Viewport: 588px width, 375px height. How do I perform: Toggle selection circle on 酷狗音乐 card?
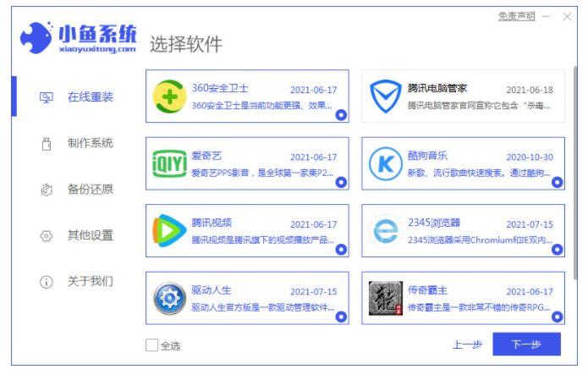click(x=557, y=182)
